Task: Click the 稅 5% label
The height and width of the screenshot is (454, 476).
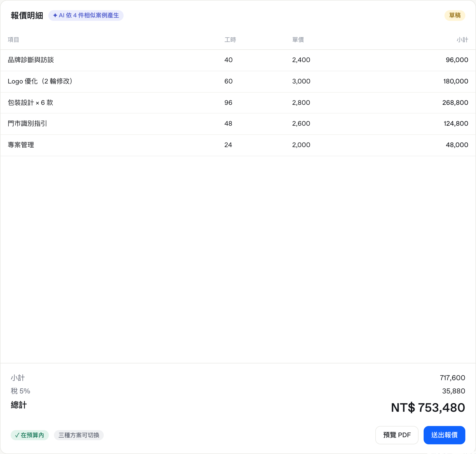Action: 20,391
